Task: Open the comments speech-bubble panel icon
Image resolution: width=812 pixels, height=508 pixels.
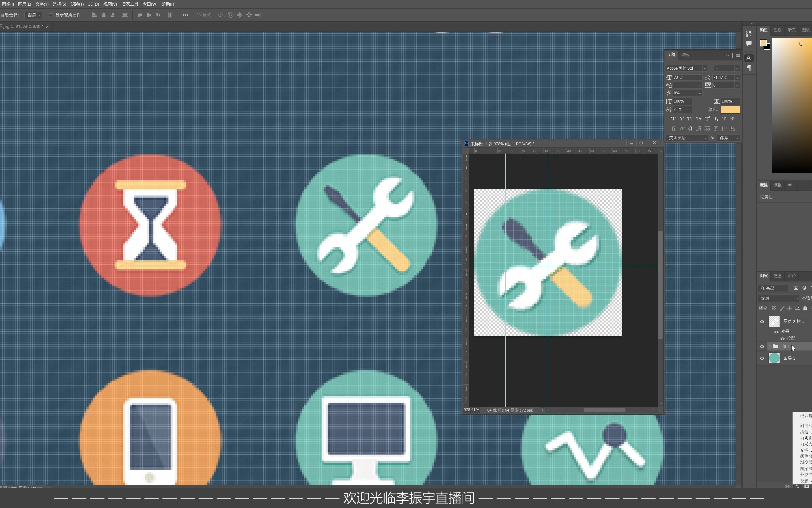Action: [749, 43]
